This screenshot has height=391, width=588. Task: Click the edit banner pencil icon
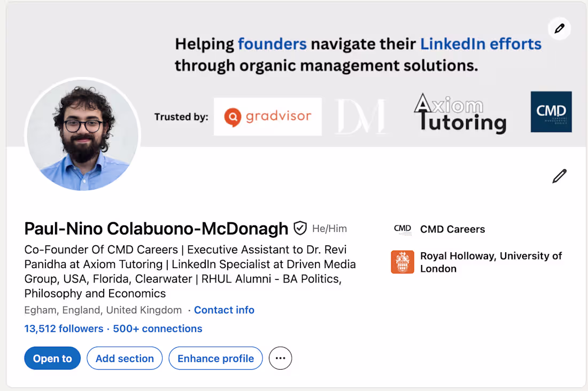tap(559, 29)
